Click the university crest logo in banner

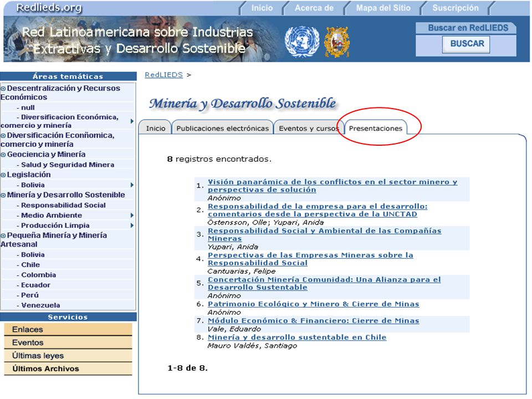pos(336,42)
